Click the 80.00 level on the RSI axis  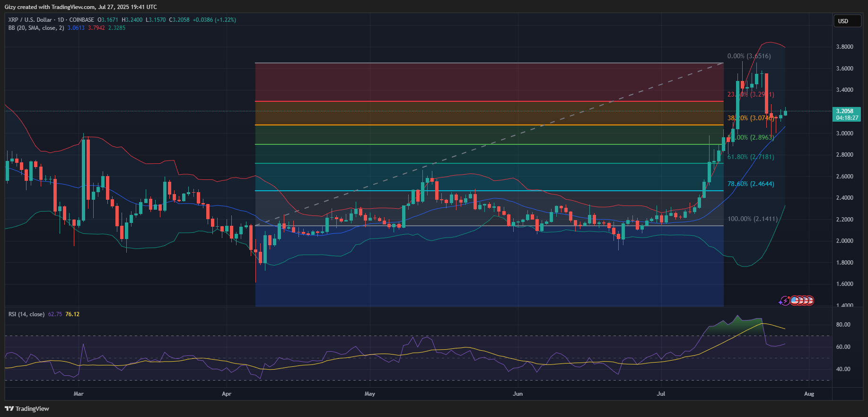(843, 325)
